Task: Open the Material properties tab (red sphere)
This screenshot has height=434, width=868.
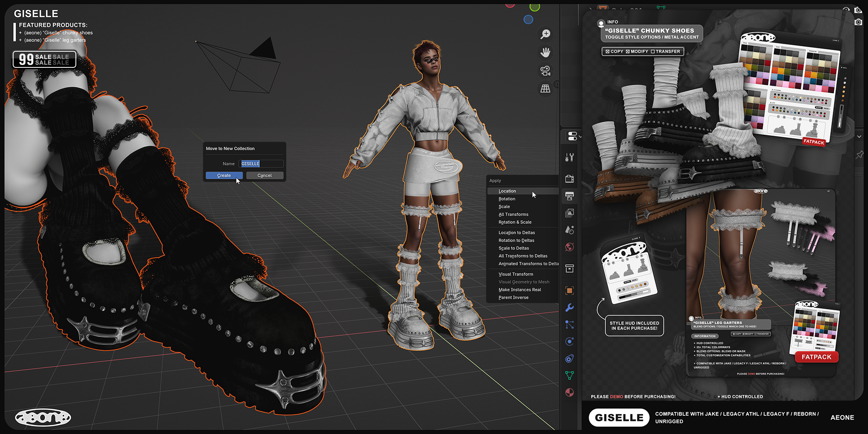Action: (x=570, y=392)
